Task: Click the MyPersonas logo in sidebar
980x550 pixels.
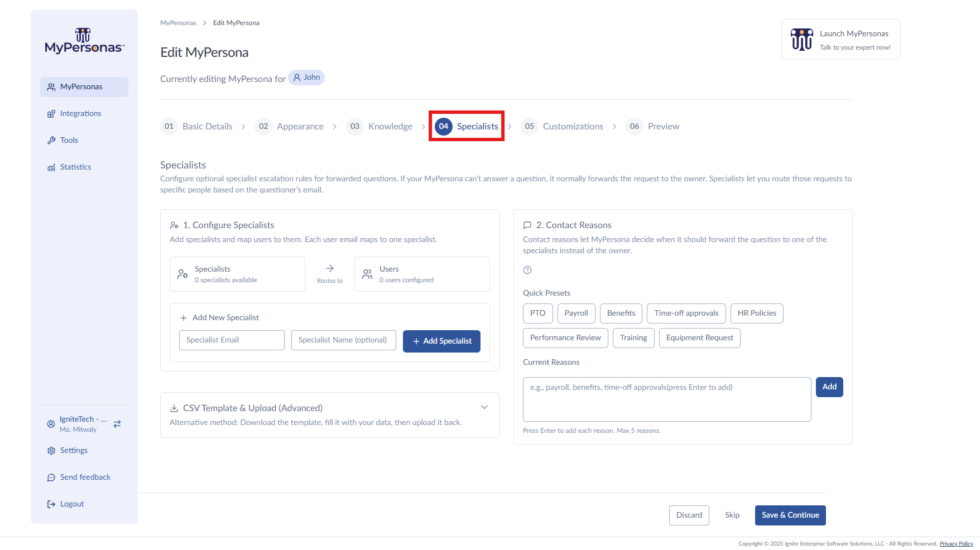Action: (x=84, y=41)
